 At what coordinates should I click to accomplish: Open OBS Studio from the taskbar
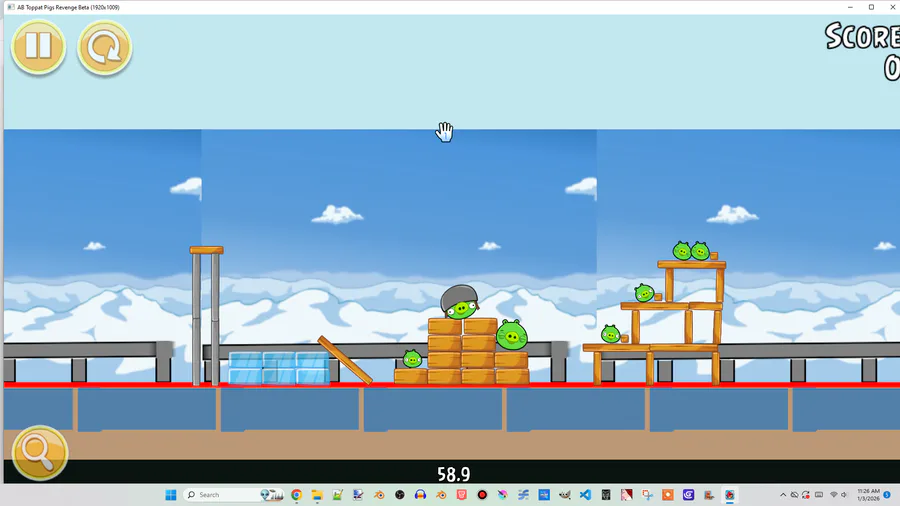(400, 495)
